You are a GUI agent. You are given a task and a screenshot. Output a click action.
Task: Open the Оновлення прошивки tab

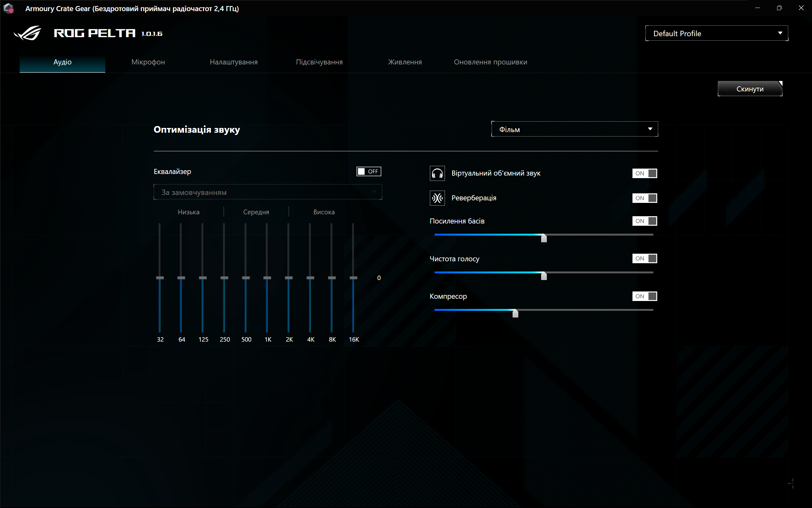pyautogui.click(x=490, y=62)
